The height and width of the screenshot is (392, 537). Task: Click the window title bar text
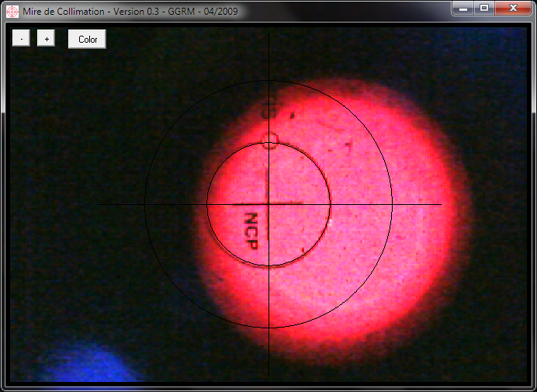coord(130,12)
